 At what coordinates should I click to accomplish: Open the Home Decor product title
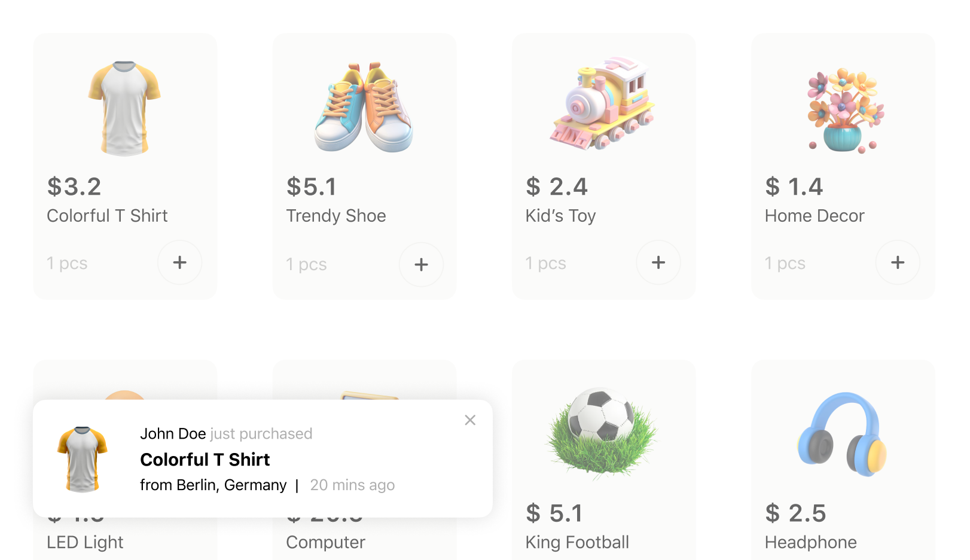tap(815, 216)
